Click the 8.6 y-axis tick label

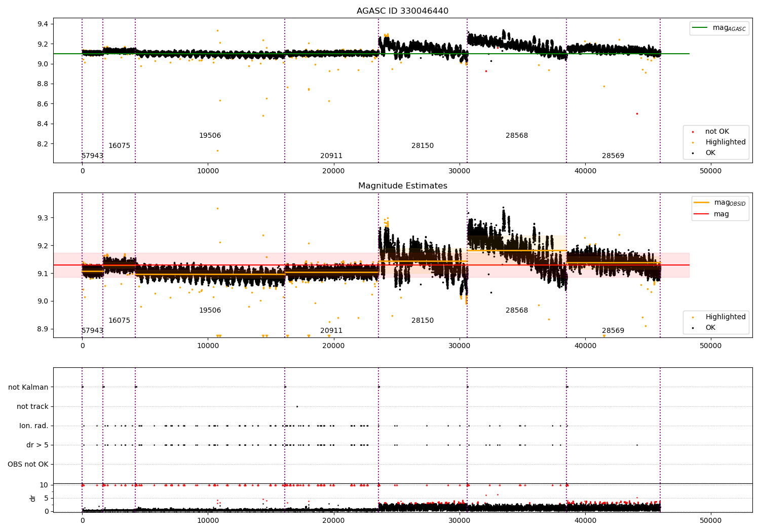(x=43, y=104)
